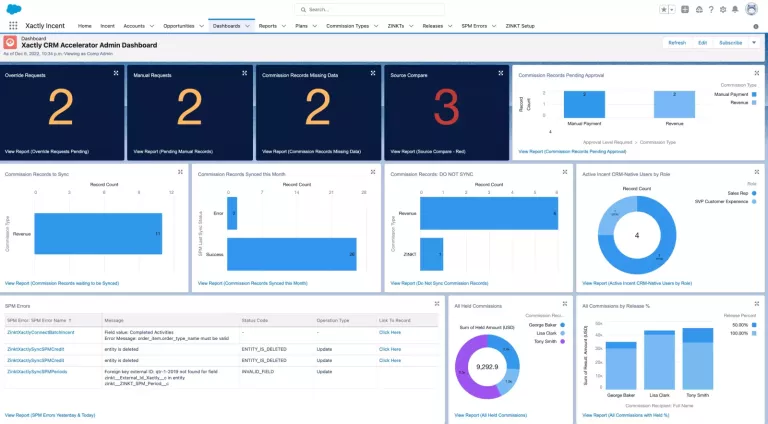
Task: Open the user profile avatar
Action: pyautogui.click(x=751, y=9)
